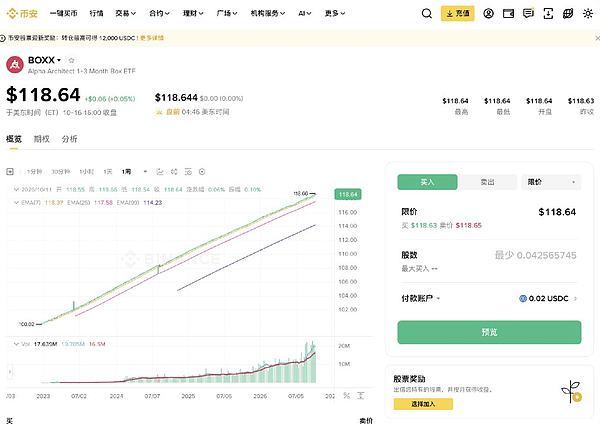
Task: Click the BOXX round stock logo
Action: [x=15, y=65]
